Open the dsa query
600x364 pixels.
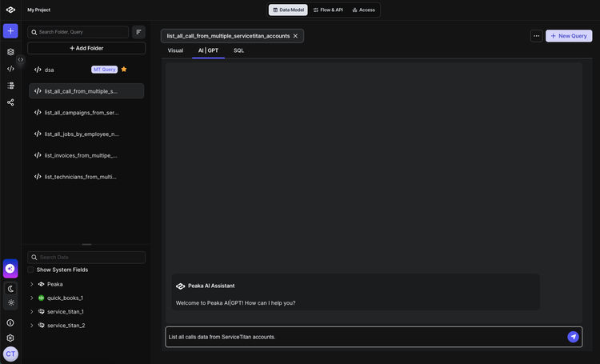pyautogui.click(x=49, y=70)
